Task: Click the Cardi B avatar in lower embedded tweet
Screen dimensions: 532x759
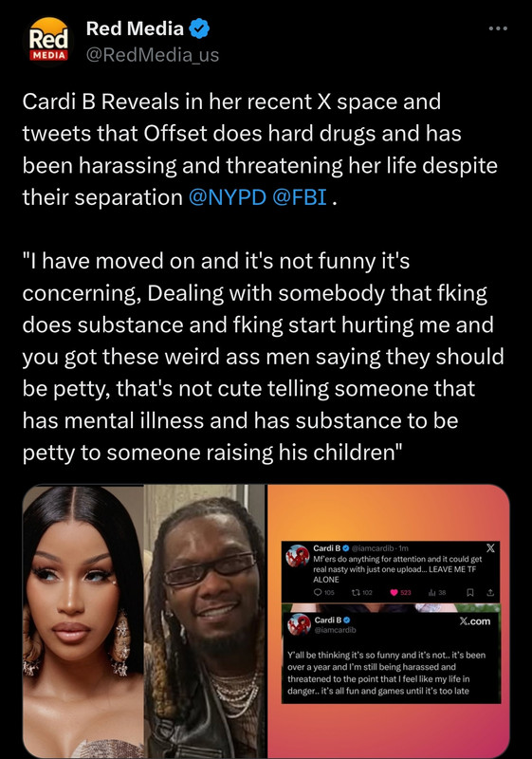Action: pyautogui.click(x=299, y=624)
